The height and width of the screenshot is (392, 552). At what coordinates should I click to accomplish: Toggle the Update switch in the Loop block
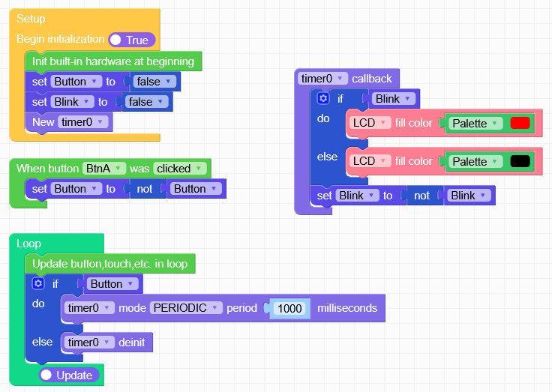click(x=68, y=375)
